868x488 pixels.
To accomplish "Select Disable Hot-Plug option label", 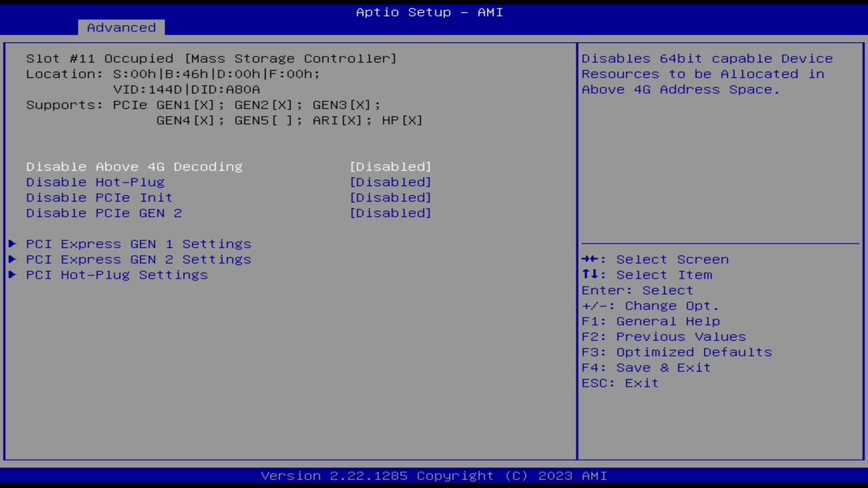I will click(x=96, y=182).
